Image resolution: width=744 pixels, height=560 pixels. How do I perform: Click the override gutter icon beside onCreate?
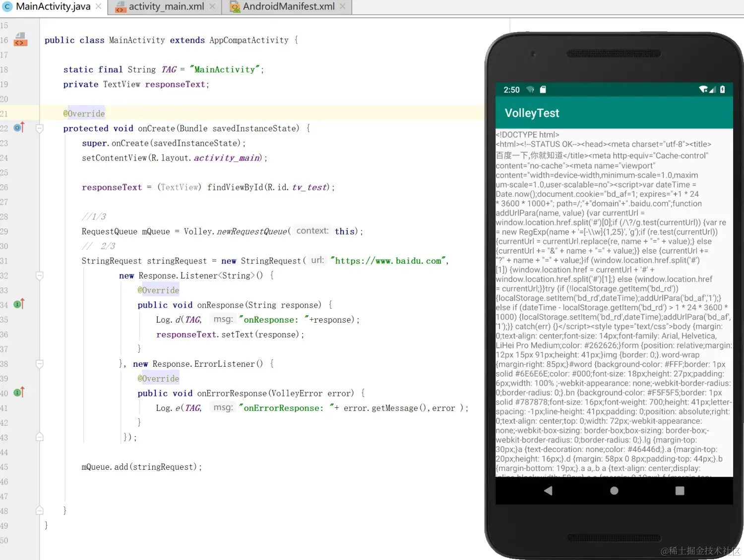(19, 128)
